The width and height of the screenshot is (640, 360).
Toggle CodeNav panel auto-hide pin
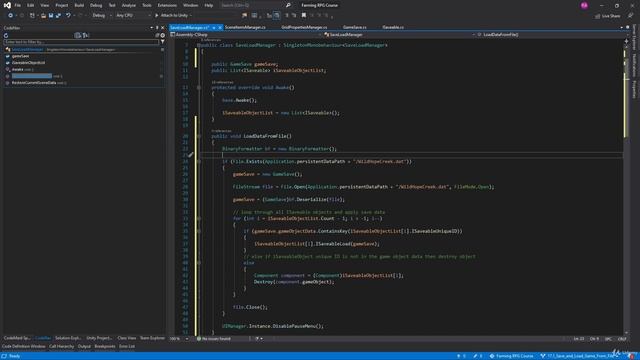click(x=157, y=28)
